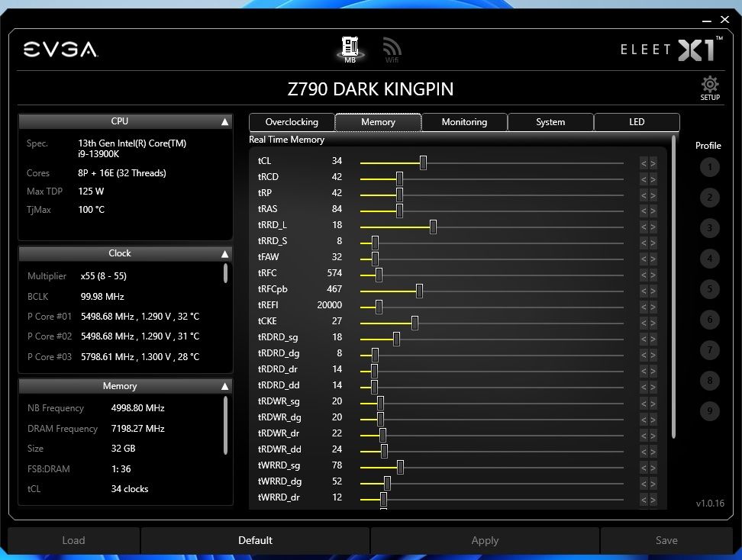
Task: Click the DRAM Frequency 7198.27 MHz value
Action: coord(137,429)
